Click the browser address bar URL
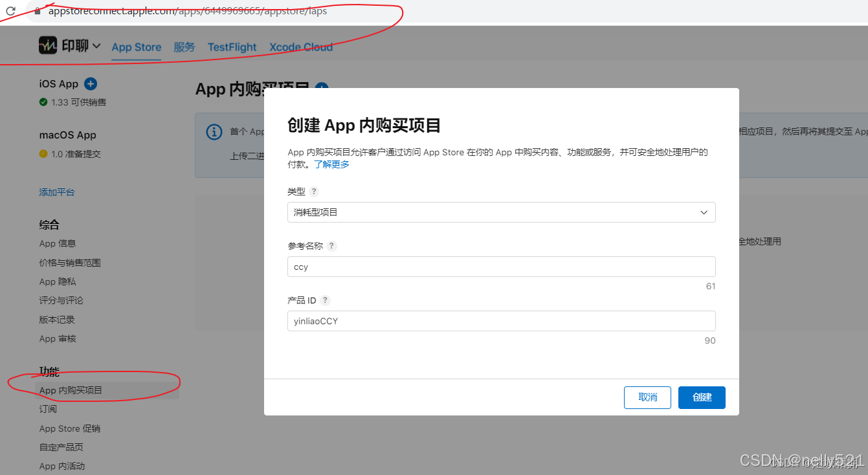 [x=188, y=11]
